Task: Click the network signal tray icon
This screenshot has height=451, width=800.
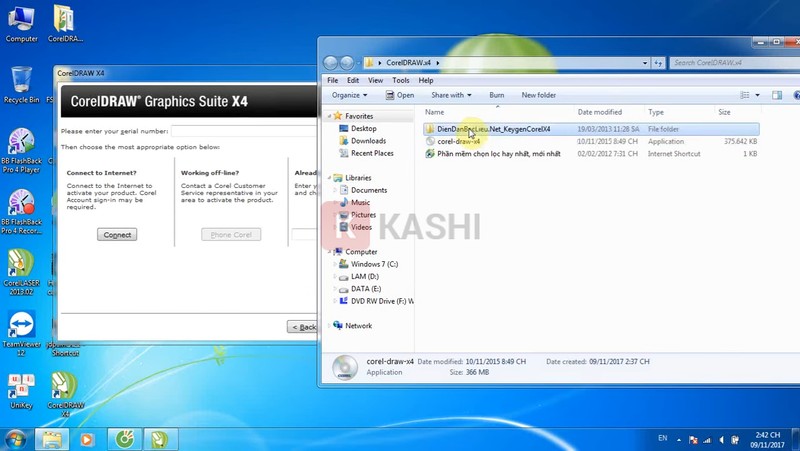Action: pyautogui.click(x=707, y=439)
